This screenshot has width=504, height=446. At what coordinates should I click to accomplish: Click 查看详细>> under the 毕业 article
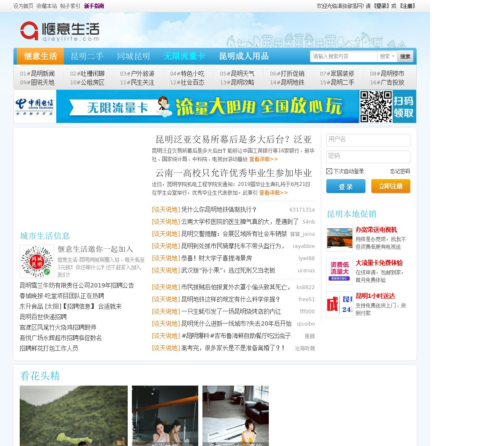(273, 193)
